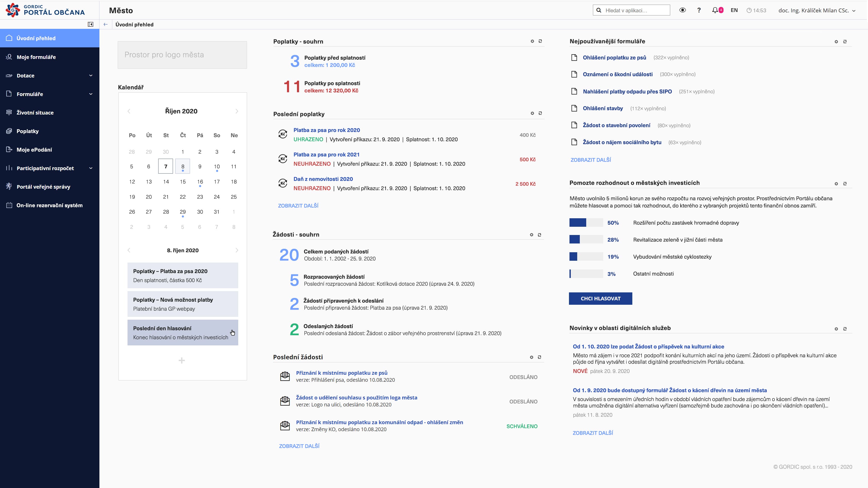Image resolution: width=868 pixels, height=488 pixels.
Task: Go to next day after 8. říjen 2020
Action: click(x=236, y=250)
